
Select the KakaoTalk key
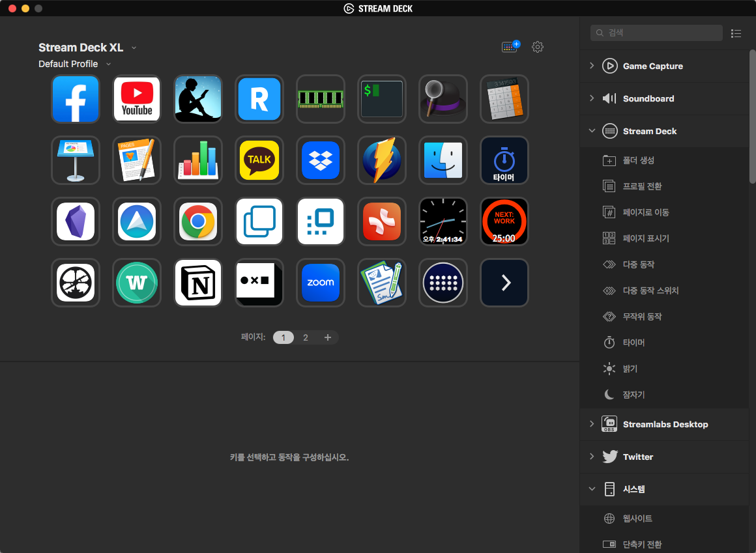coord(259,160)
